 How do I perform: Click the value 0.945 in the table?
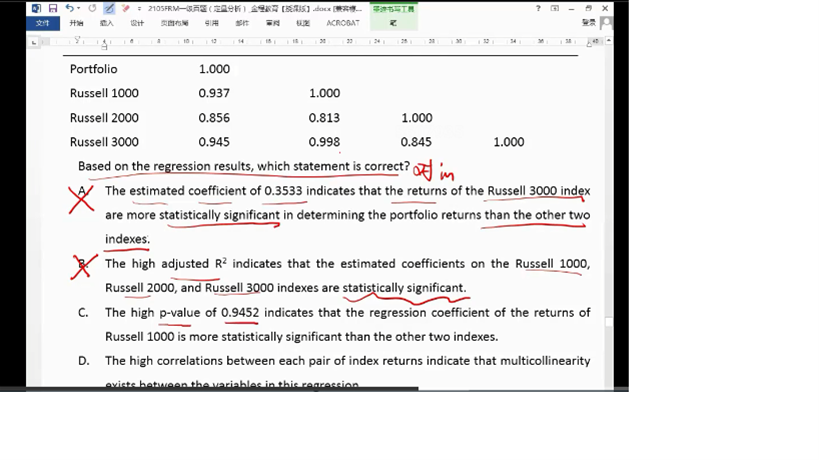tap(214, 142)
